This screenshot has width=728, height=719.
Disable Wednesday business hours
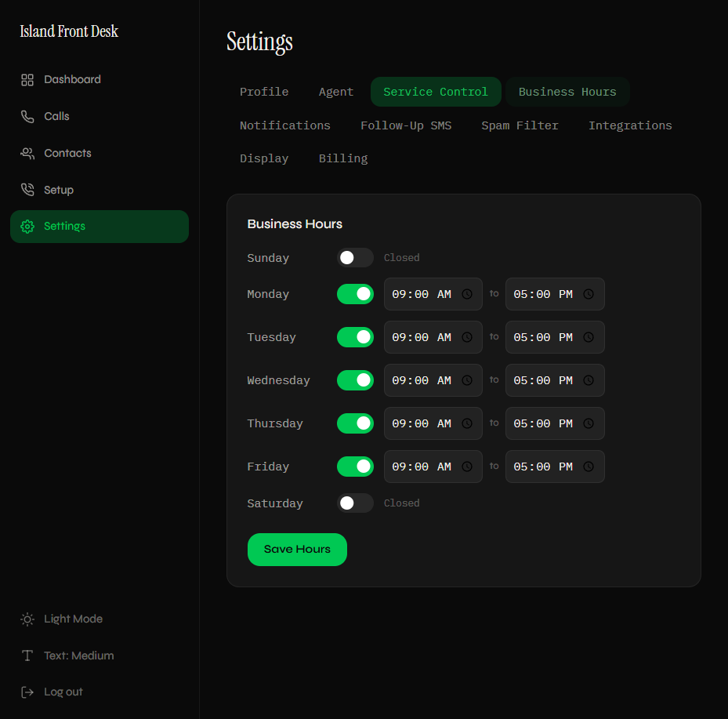(x=355, y=380)
